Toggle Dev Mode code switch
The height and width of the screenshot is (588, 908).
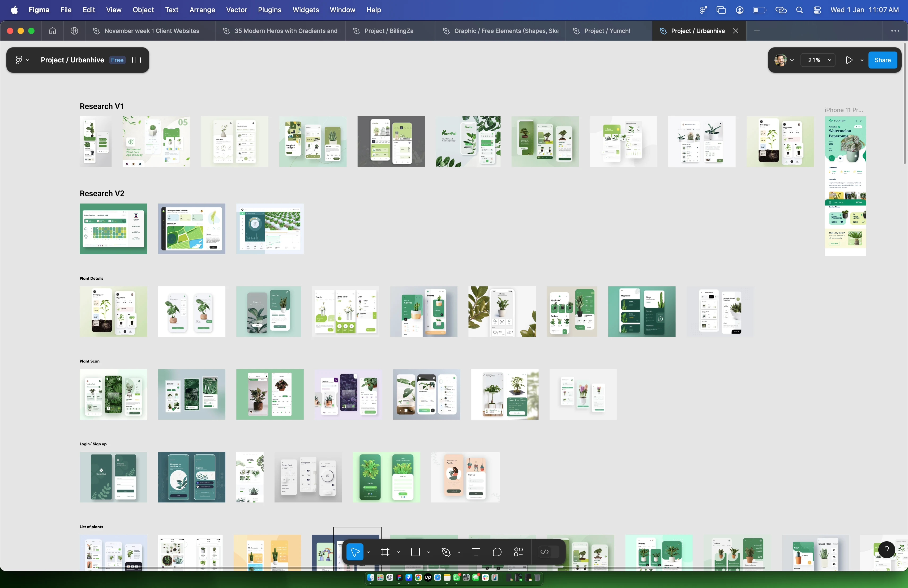[x=545, y=552]
